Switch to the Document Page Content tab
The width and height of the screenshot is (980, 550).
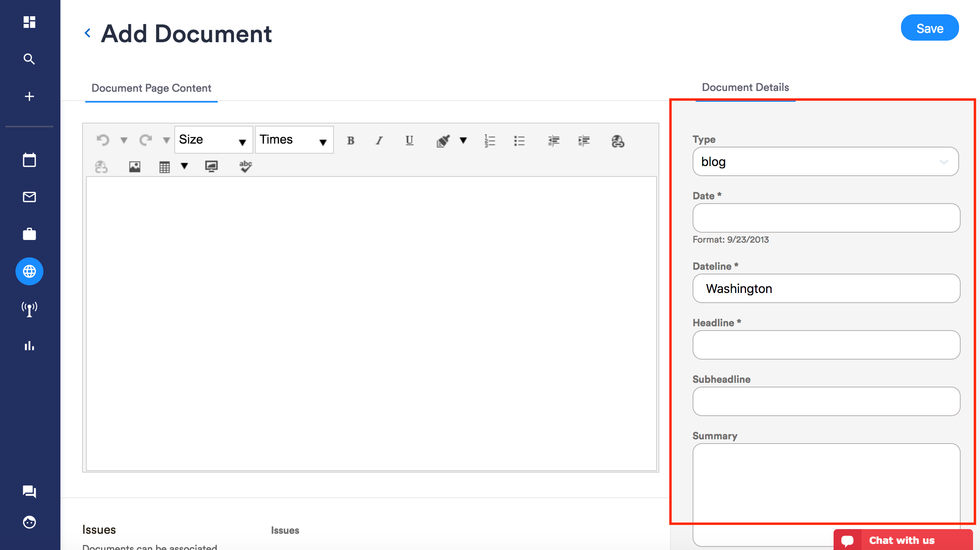[x=151, y=88]
